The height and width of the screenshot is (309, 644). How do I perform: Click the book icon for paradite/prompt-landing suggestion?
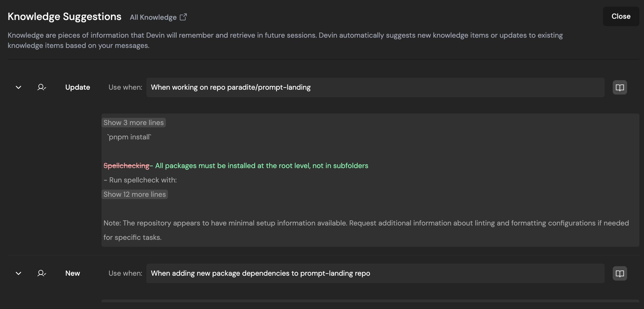tap(620, 88)
